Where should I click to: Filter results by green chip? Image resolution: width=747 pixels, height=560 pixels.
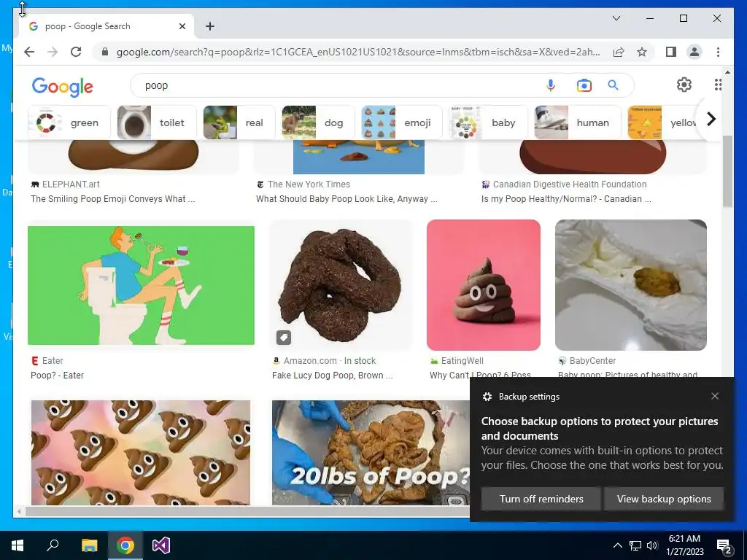(69, 122)
